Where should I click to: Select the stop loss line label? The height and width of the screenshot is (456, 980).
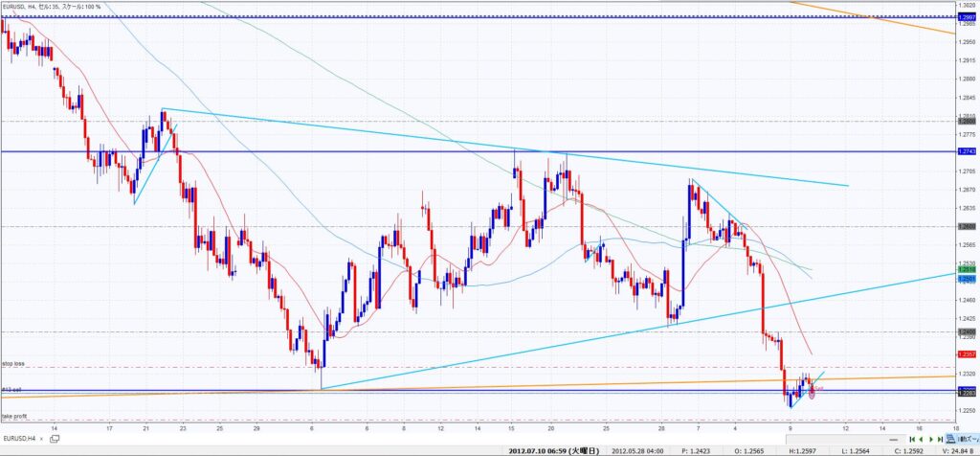(x=12, y=364)
